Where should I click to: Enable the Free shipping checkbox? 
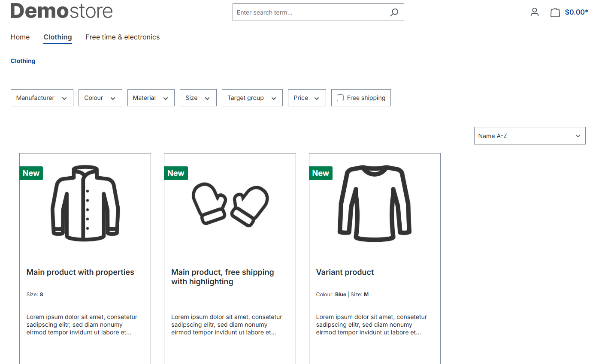(x=340, y=98)
